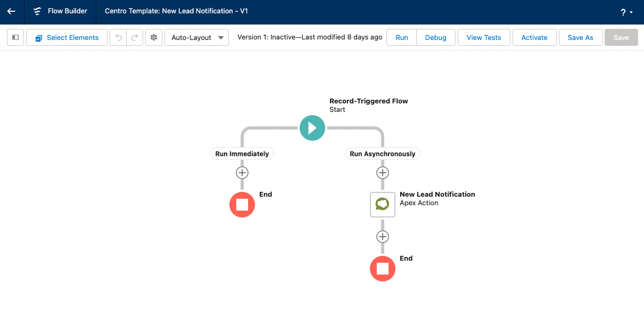Open the Auto-Layout dropdown
Viewport: 644px width, 323px height.
click(196, 37)
